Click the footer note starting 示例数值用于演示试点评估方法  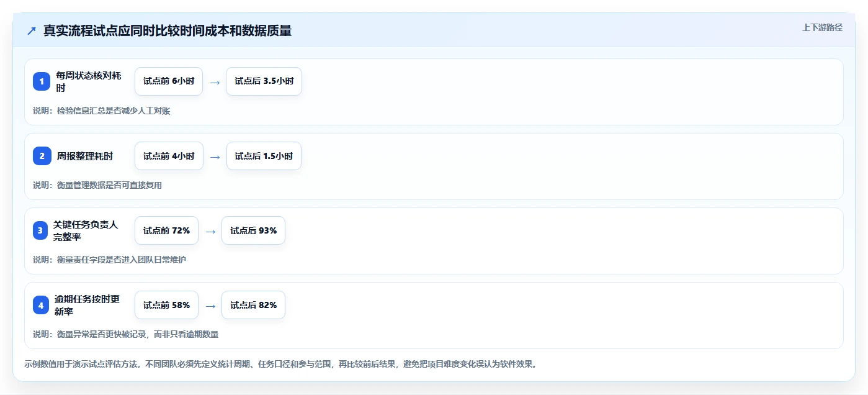[x=280, y=364]
